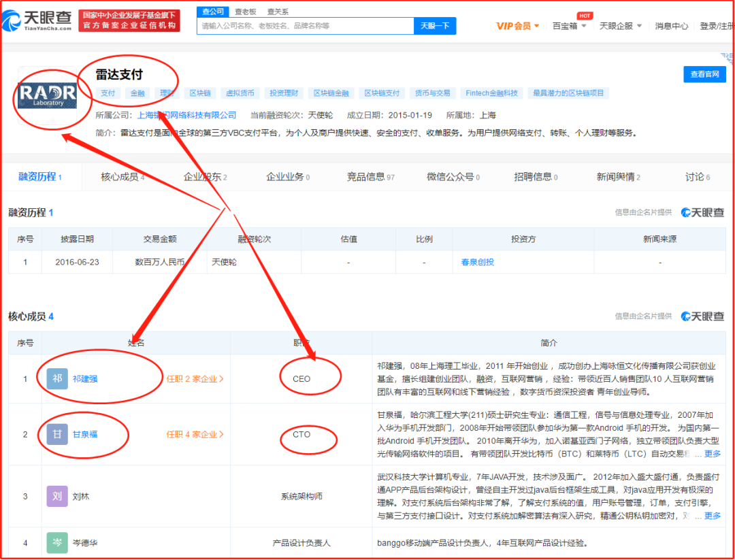Click the 支付 tag
Viewport: 735px width, 560px height.
coord(108,93)
